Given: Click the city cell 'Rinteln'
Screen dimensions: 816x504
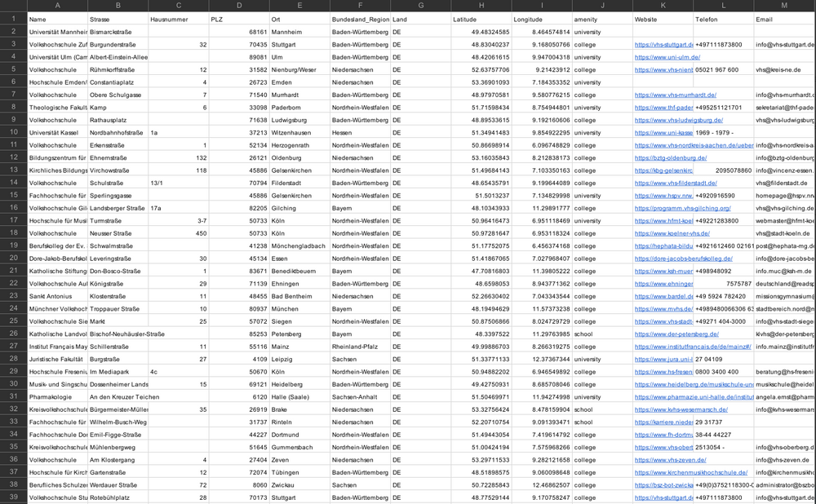Looking at the screenshot, I should tap(299, 422).
